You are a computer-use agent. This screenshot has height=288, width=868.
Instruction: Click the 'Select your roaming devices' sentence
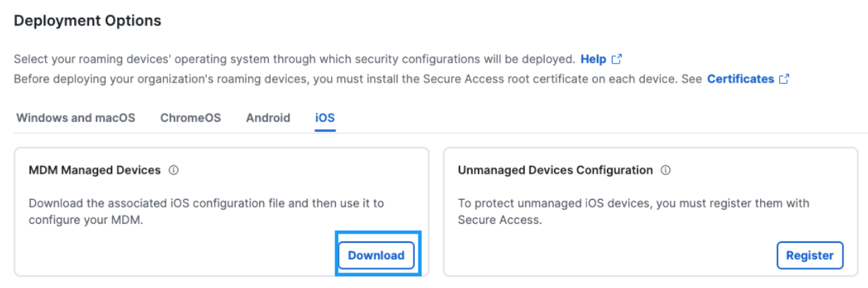[x=294, y=59]
